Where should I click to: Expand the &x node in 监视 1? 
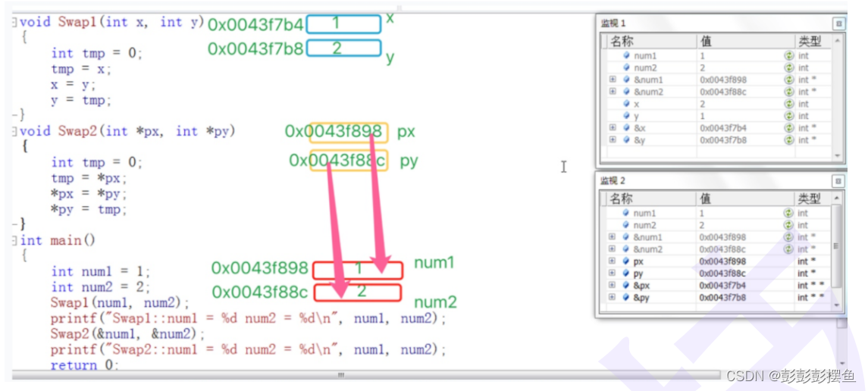(613, 128)
